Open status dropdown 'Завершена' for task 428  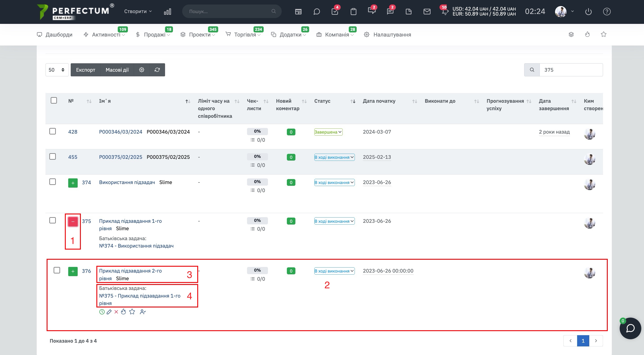328,132
